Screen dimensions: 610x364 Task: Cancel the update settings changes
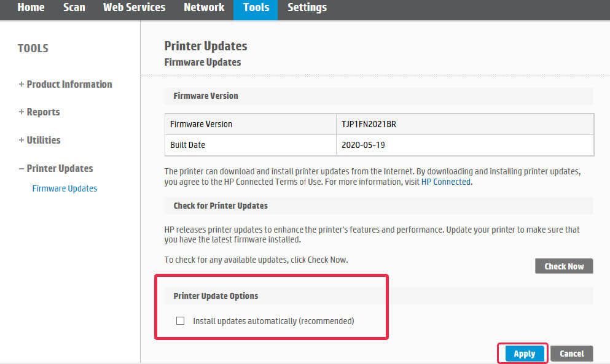point(571,354)
